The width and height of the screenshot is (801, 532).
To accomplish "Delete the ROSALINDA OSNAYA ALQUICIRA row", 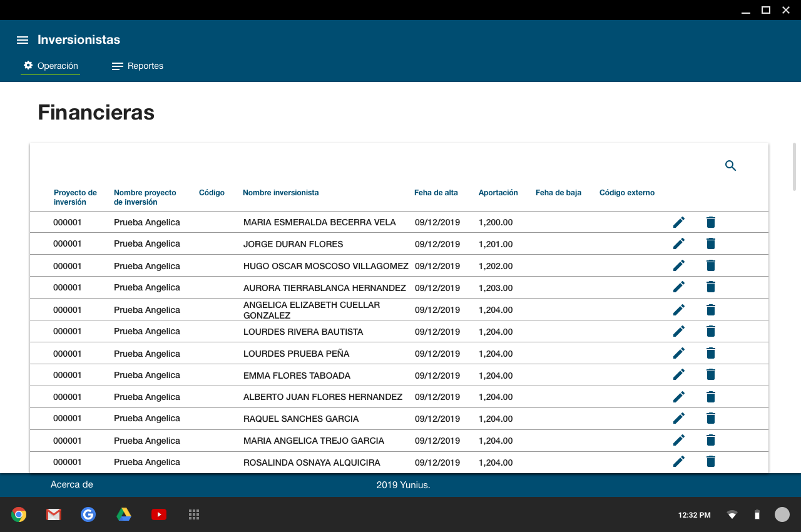I will pyautogui.click(x=710, y=462).
